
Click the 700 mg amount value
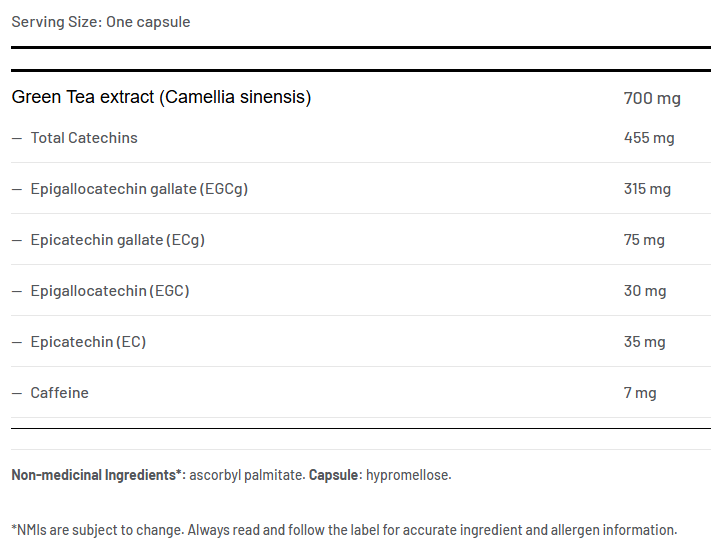coord(652,98)
